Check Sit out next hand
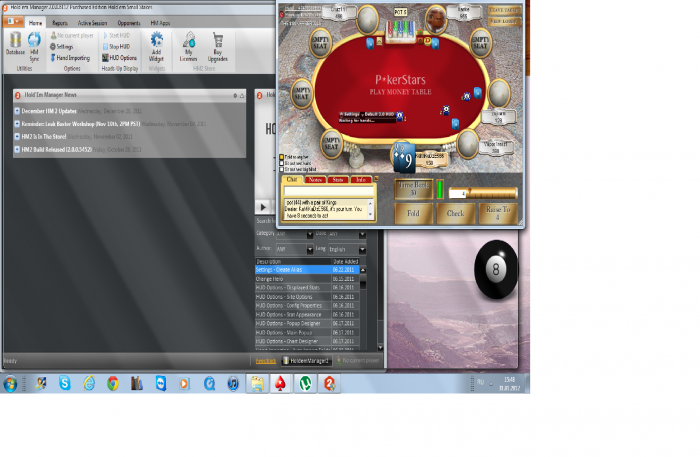 pos(282,163)
